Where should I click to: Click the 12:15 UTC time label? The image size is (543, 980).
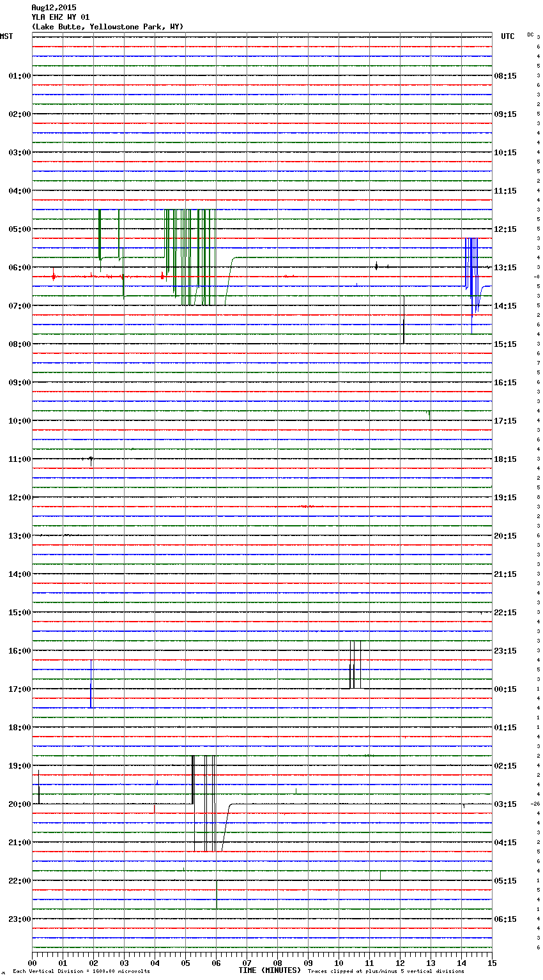pos(505,229)
